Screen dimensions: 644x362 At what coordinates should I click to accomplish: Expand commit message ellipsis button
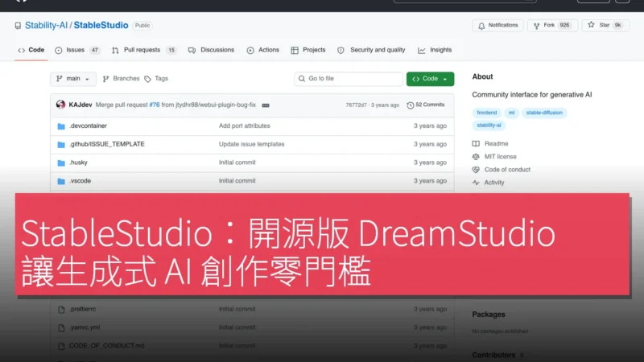(x=266, y=105)
